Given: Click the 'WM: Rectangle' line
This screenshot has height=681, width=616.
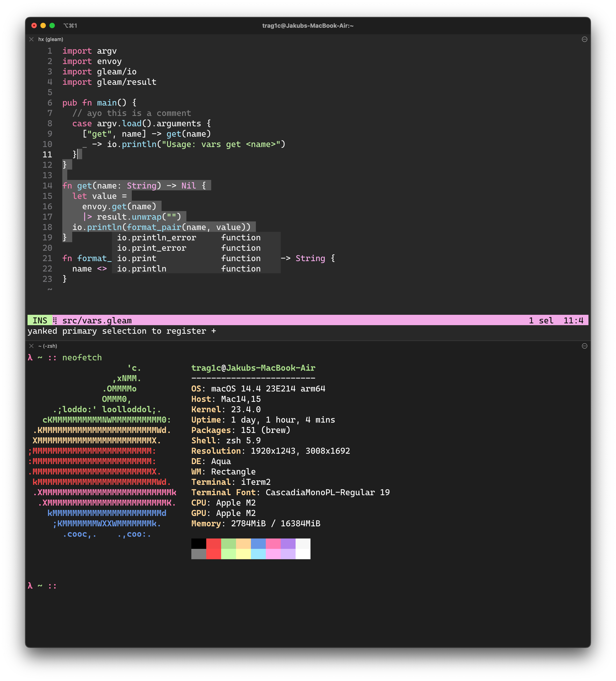Looking at the screenshot, I should [x=223, y=472].
